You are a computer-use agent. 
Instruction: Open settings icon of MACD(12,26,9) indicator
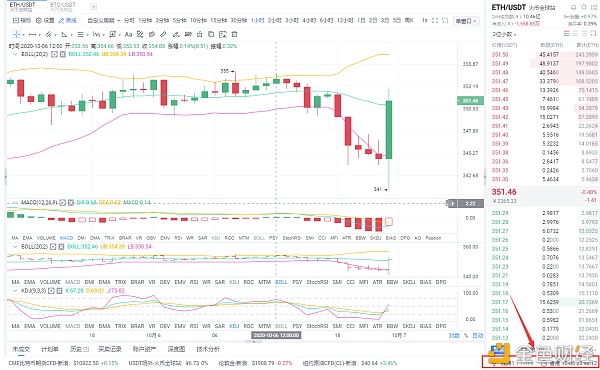[63, 202]
